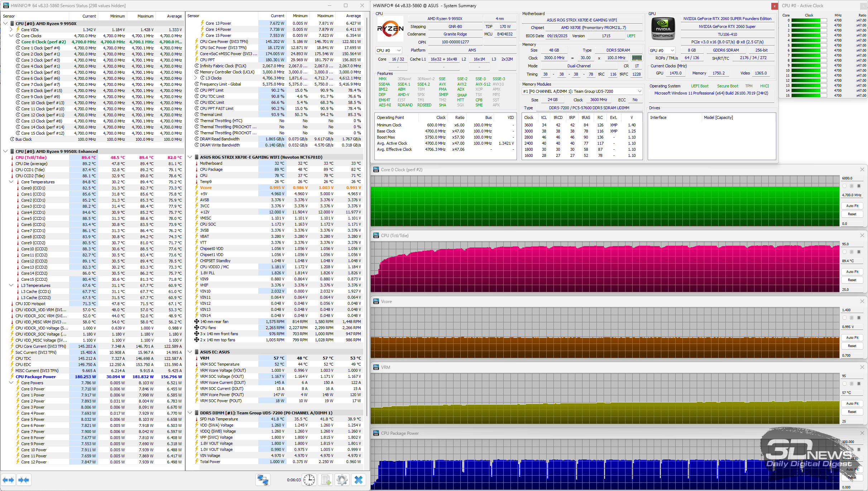
Task: Click the memory module chip icon
Action: click(637, 58)
